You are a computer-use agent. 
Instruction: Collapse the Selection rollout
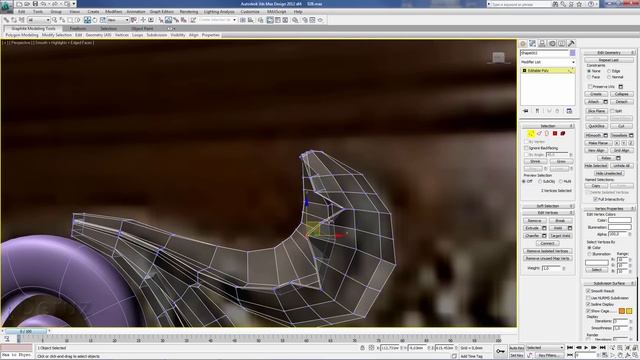click(548, 126)
